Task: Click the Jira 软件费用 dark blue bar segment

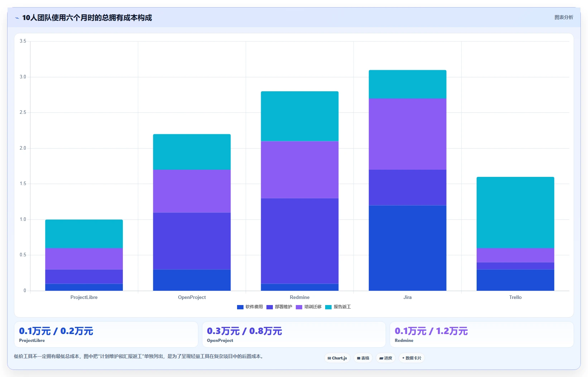Action: 408,248
